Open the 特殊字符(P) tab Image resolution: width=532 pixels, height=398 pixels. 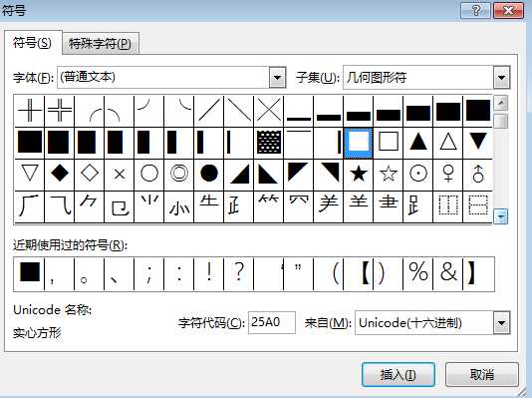tap(100, 44)
